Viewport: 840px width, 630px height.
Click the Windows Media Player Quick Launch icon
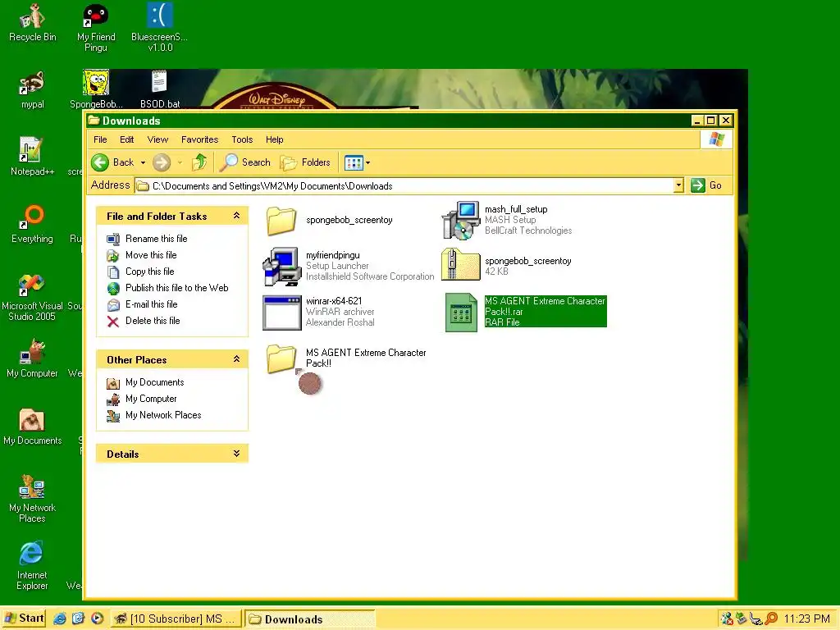(x=97, y=619)
